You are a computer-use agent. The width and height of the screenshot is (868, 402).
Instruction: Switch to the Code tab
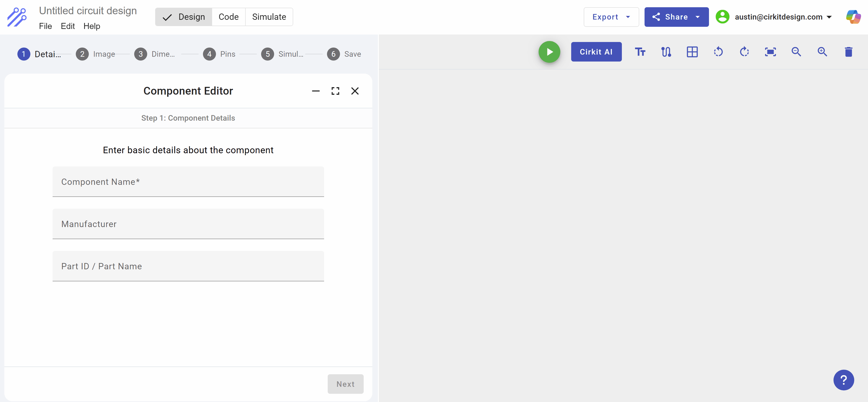229,17
